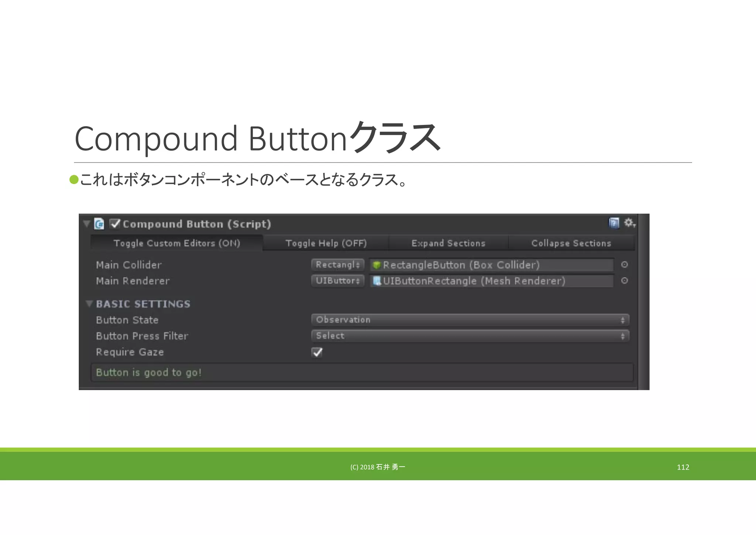This screenshot has height=535, width=756.
Task: Click the Button Press Filter label
Action: tap(142, 336)
